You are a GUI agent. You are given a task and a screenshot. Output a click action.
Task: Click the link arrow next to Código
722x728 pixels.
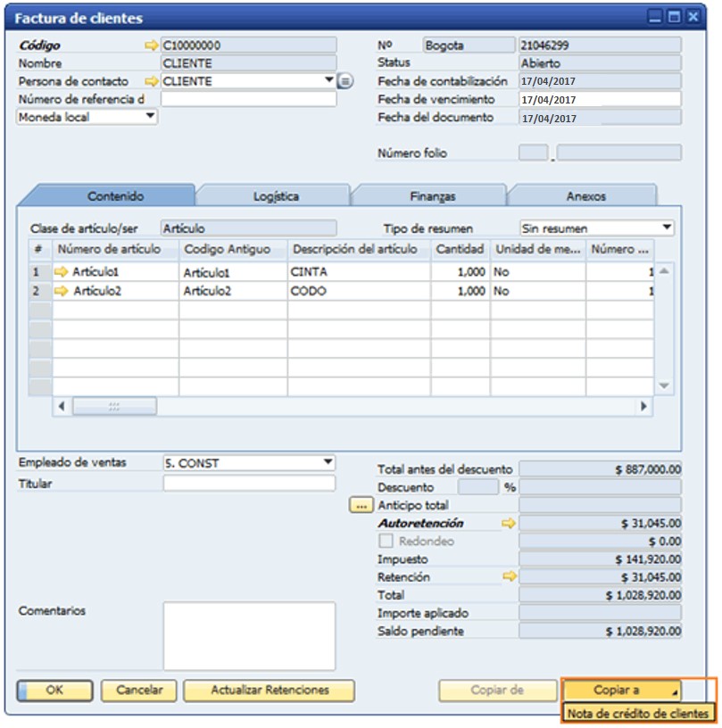pos(151,45)
